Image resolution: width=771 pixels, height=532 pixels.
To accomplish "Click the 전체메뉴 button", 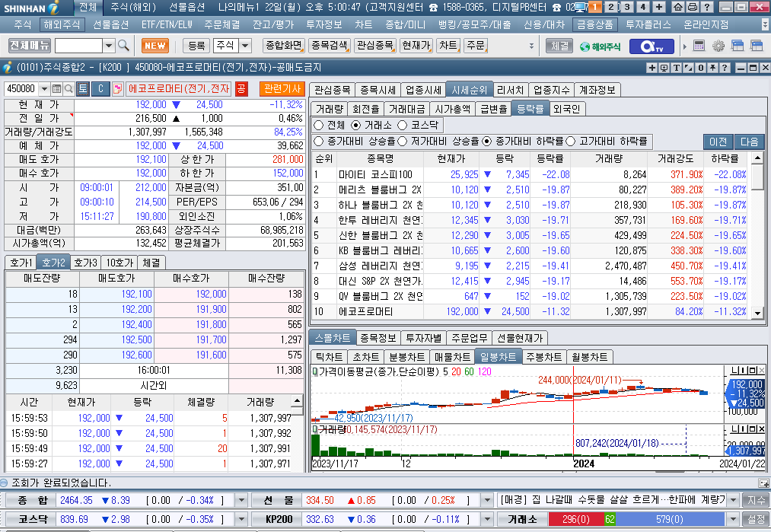I will coord(30,46).
